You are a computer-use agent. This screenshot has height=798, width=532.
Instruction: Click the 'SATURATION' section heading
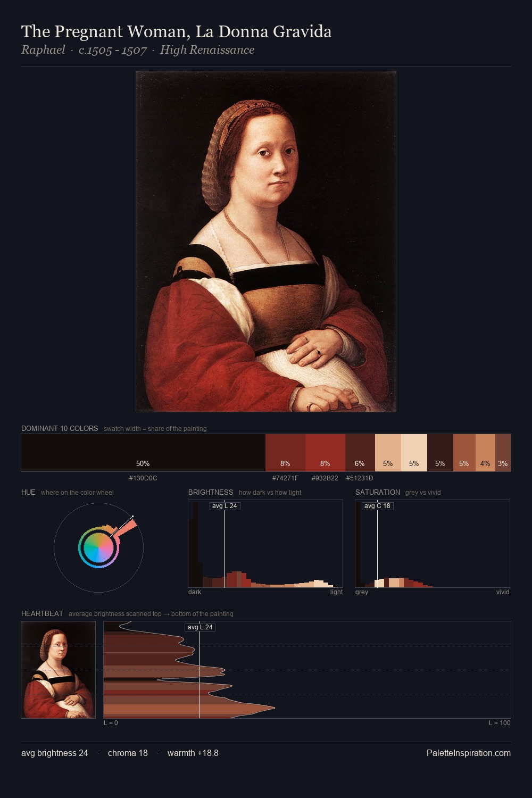(378, 492)
